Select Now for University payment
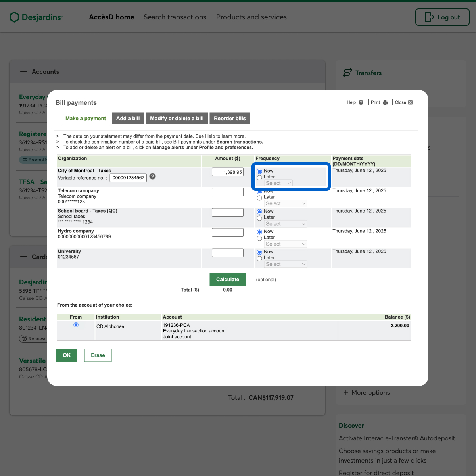This screenshot has height=476, width=476. click(x=259, y=252)
